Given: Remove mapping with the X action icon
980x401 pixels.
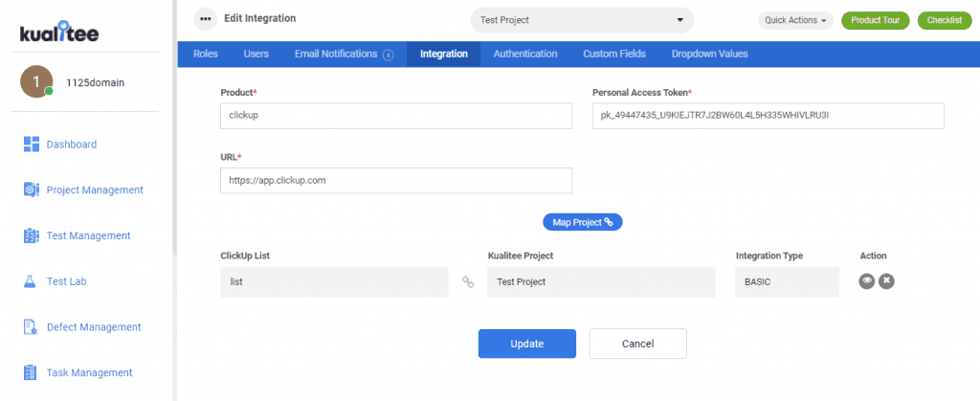Looking at the screenshot, I should tap(886, 281).
